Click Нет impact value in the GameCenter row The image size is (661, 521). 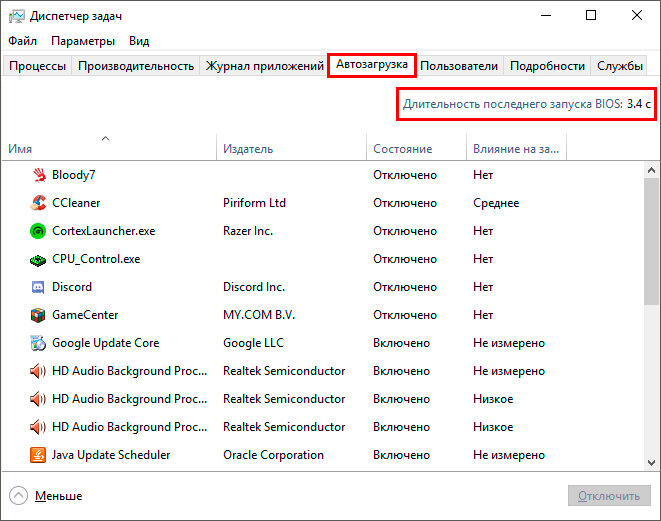pyautogui.click(x=483, y=315)
